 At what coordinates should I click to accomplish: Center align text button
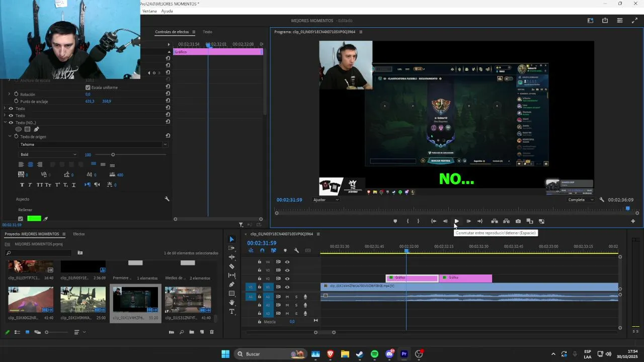(30, 164)
